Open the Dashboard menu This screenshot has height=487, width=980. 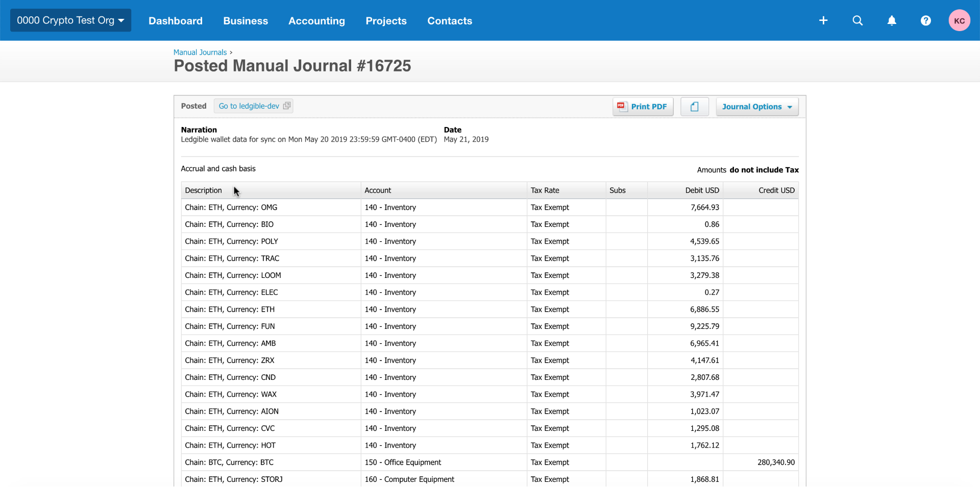(176, 21)
